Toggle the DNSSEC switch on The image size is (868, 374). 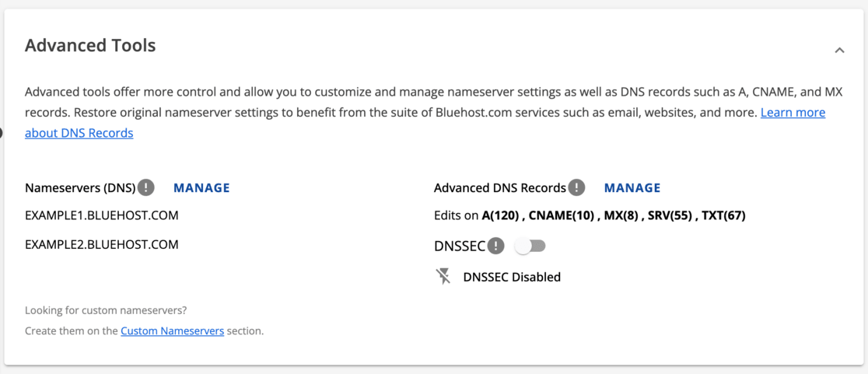[531, 246]
